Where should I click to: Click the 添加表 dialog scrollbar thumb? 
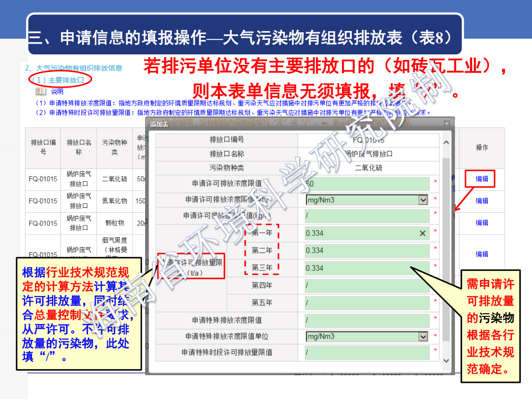coord(446,249)
